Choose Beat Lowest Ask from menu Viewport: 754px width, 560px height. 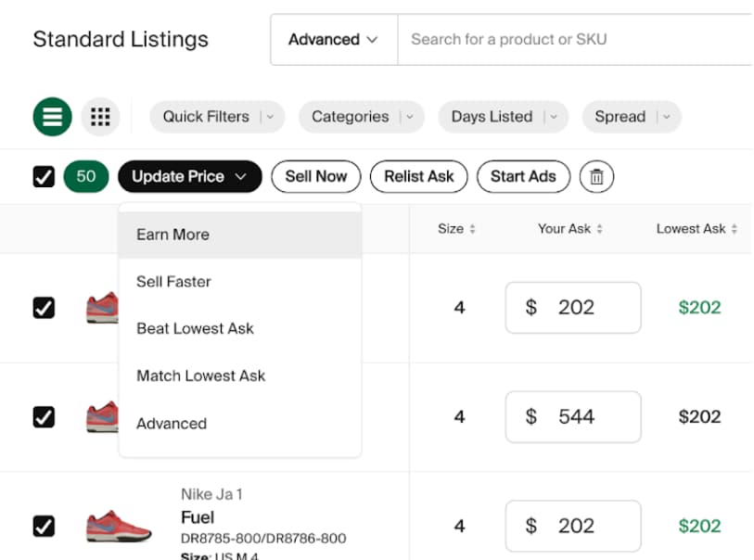[x=195, y=328]
